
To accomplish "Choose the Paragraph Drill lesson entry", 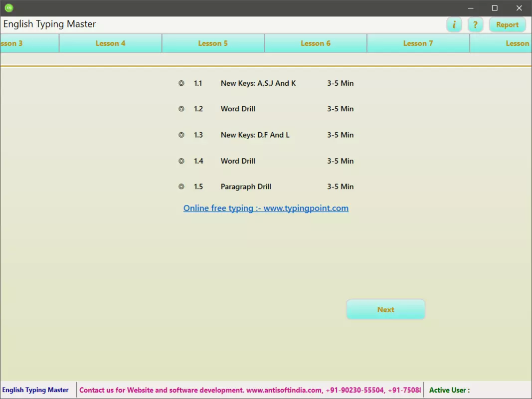I will coord(246,187).
